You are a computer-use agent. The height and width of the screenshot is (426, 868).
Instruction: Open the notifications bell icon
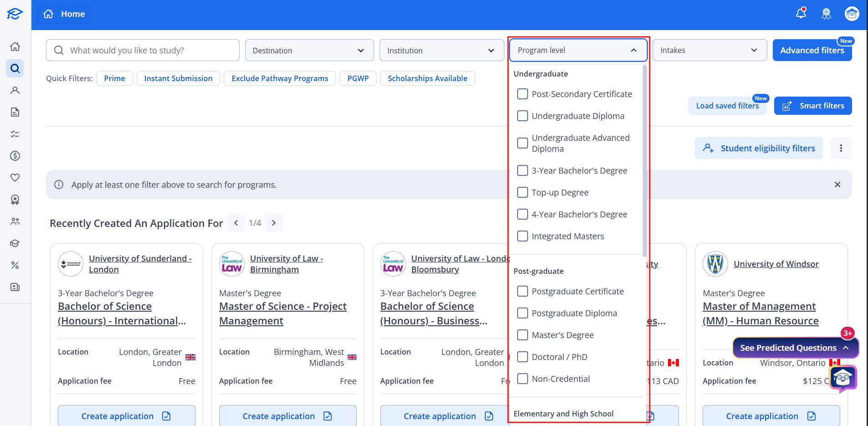click(x=801, y=13)
